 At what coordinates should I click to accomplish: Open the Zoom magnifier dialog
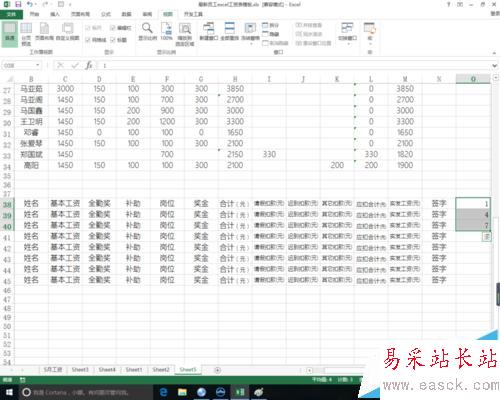pyautogui.click(x=147, y=32)
